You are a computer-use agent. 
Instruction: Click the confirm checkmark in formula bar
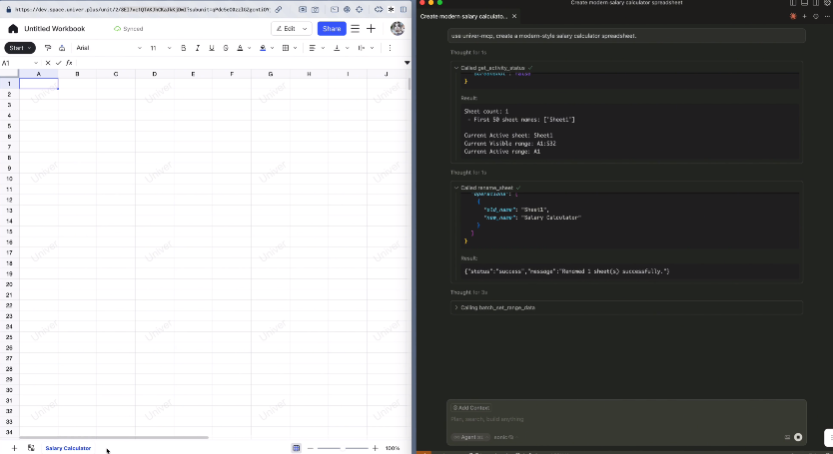click(x=58, y=63)
